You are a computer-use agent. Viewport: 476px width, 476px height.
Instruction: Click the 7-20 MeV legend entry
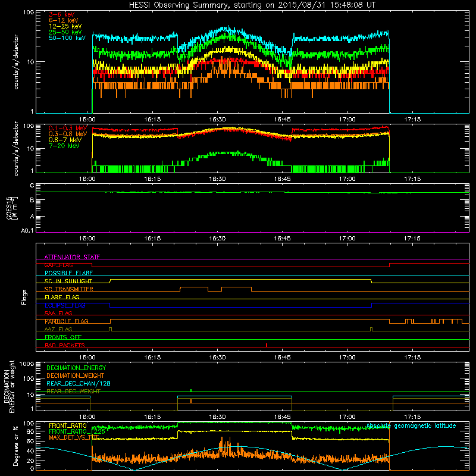coord(64,146)
